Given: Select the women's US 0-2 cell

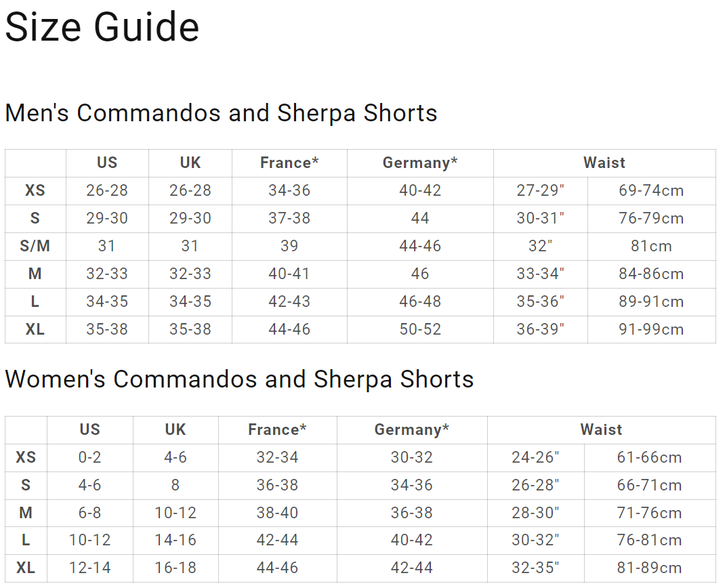Looking at the screenshot, I should 89,457.
